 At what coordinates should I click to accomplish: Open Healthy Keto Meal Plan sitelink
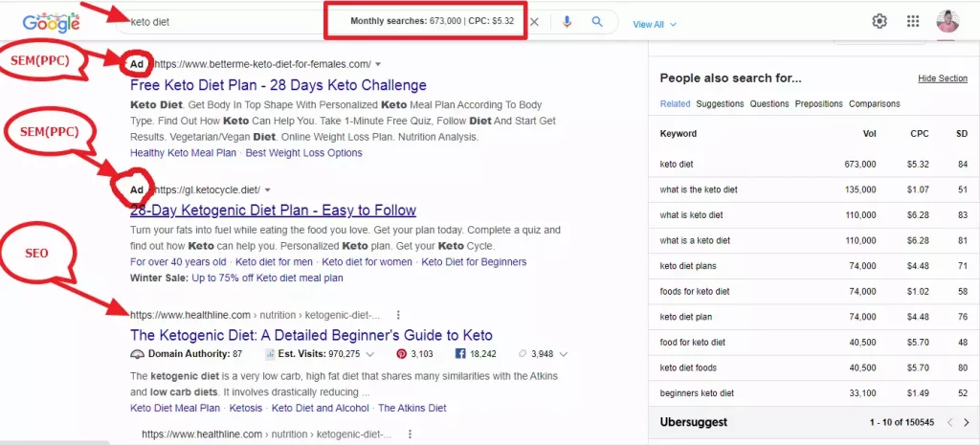[x=183, y=152]
